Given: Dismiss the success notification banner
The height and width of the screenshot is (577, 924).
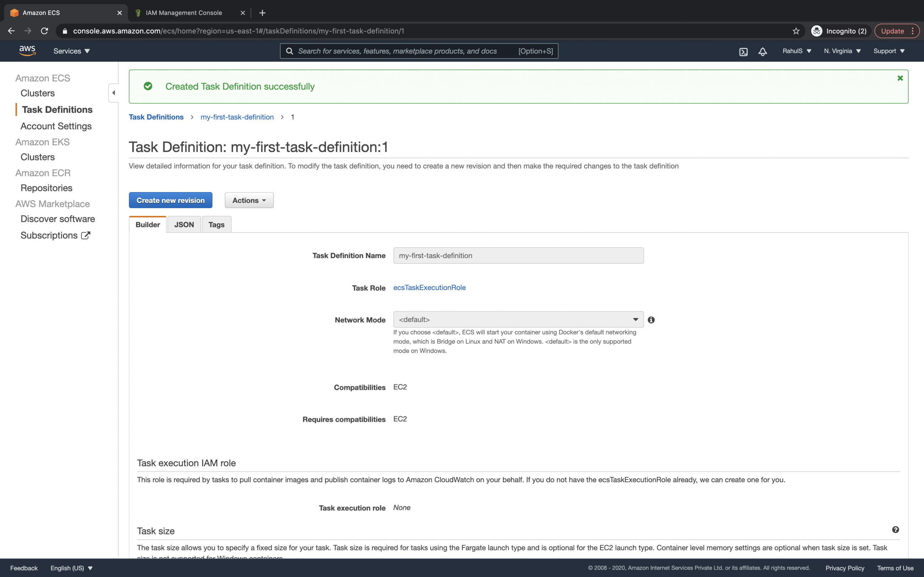Looking at the screenshot, I should [x=900, y=78].
